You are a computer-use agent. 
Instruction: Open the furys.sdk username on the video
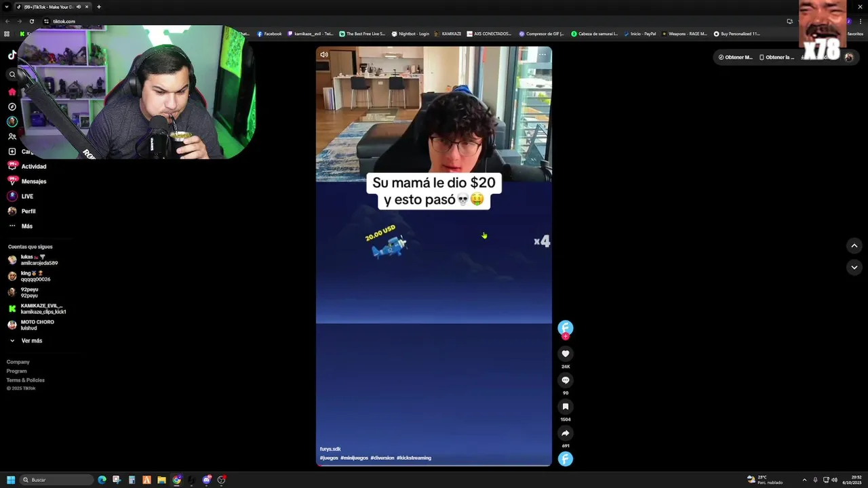[x=330, y=449]
